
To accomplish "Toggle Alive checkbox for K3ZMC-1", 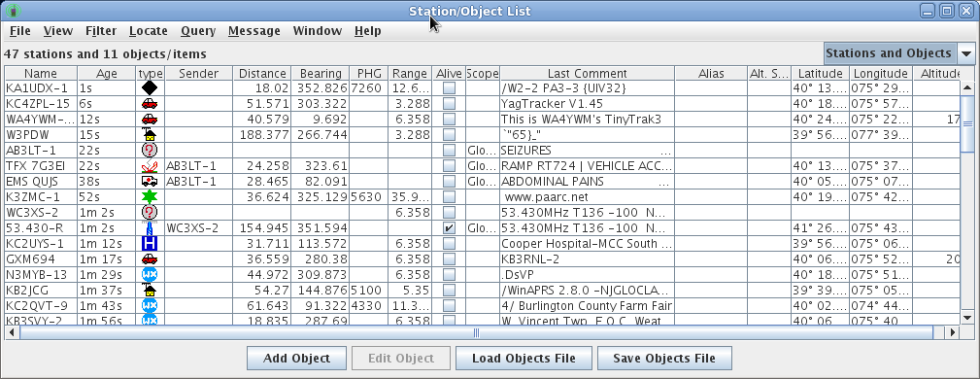I will pos(449,197).
